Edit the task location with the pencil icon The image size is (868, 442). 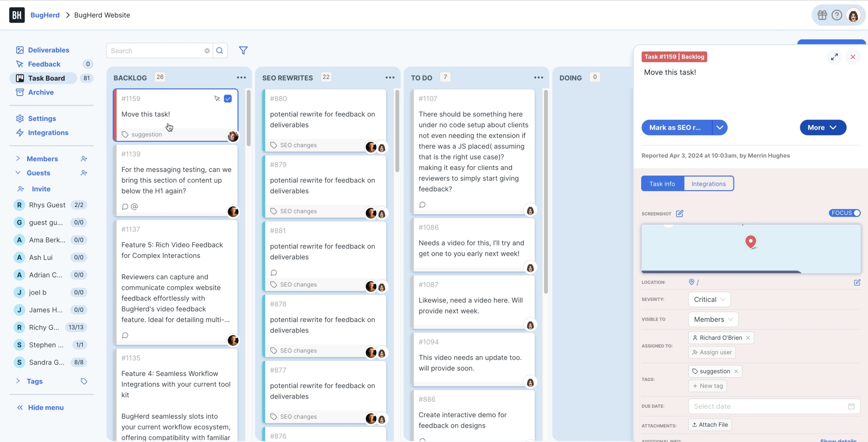click(x=857, y=282)
